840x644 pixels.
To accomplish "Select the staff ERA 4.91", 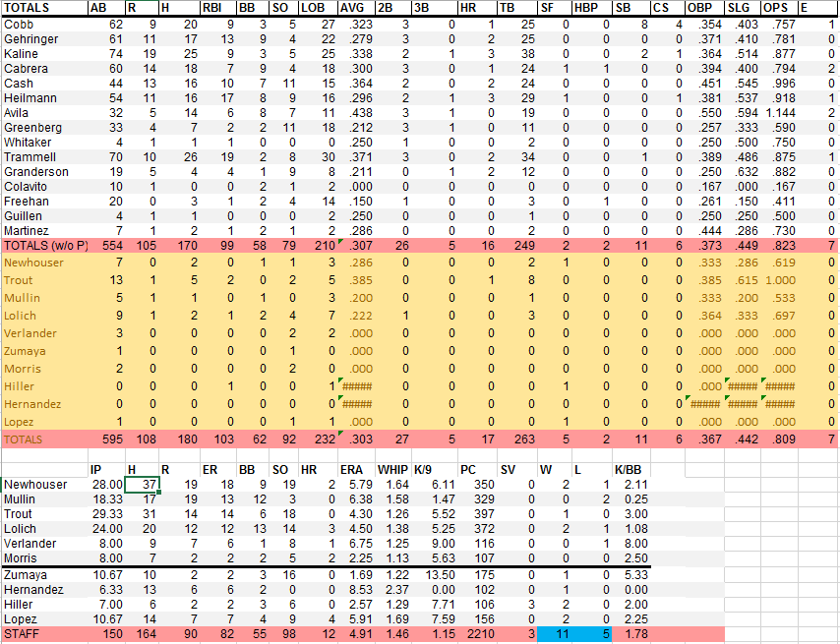I will [x=361, y=634].
